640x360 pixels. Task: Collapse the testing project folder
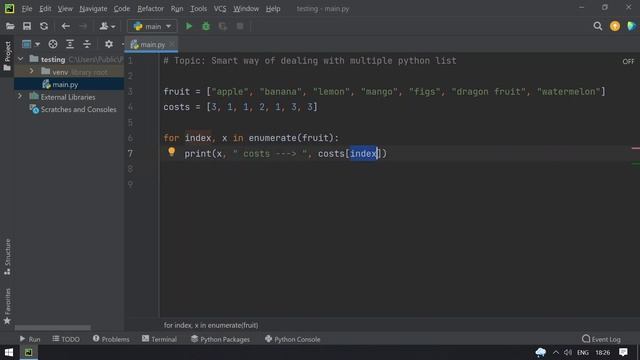[x=20, y=59]
